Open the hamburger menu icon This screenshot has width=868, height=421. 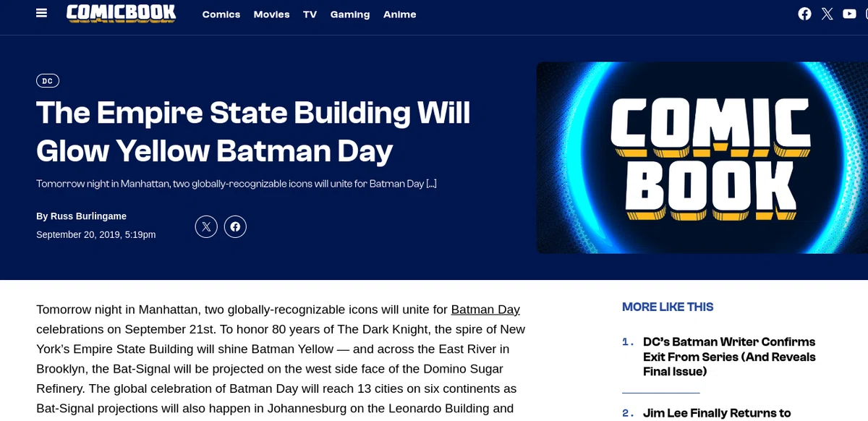41,14
